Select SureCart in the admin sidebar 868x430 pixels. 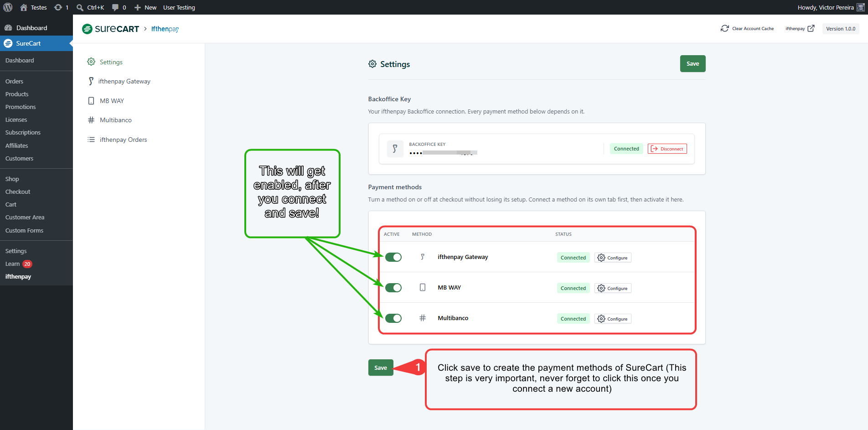pyautogui.click(x=36, y=43)
